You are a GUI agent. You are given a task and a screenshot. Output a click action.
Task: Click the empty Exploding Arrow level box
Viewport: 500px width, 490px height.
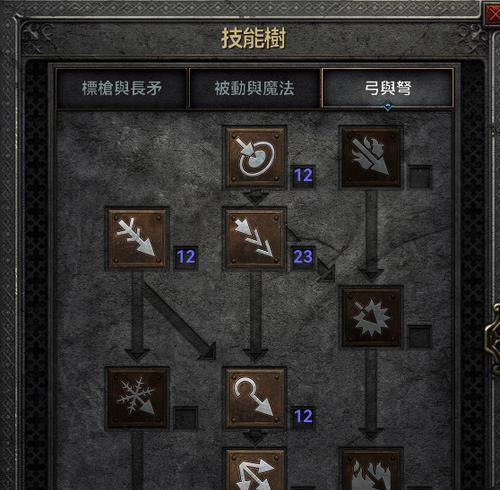420,337
